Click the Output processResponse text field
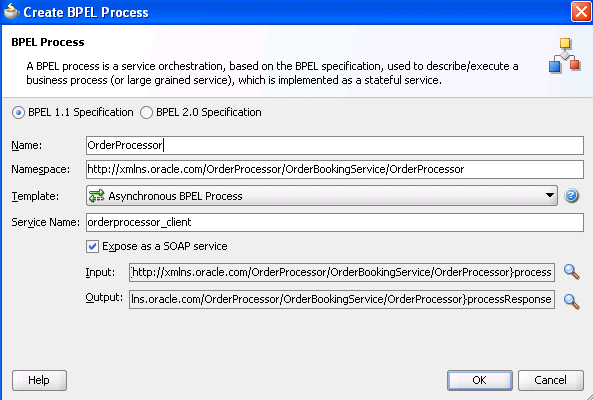 click(342, 299)
